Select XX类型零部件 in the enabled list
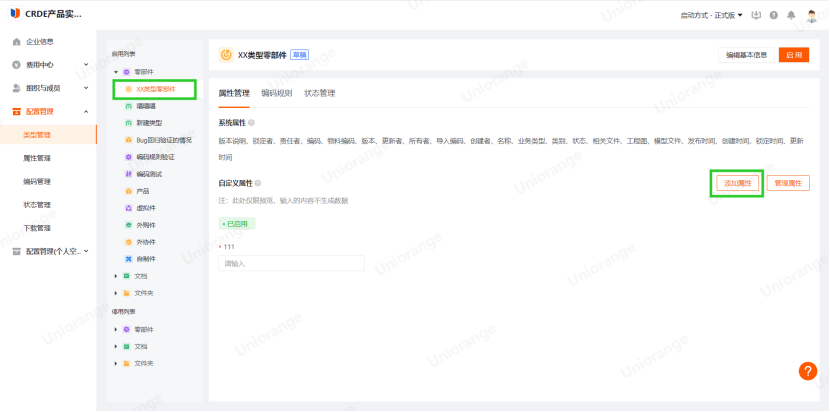 tap(155, 89)
